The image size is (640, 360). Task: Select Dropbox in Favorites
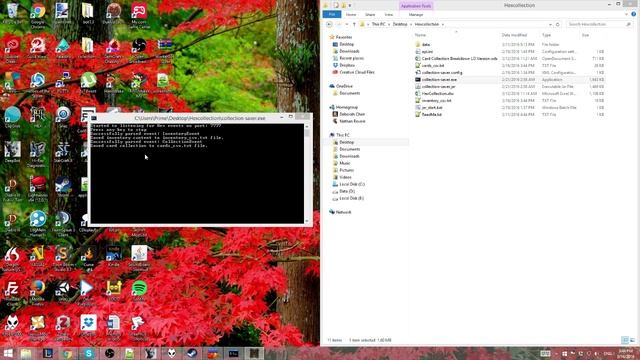[347, 65]
